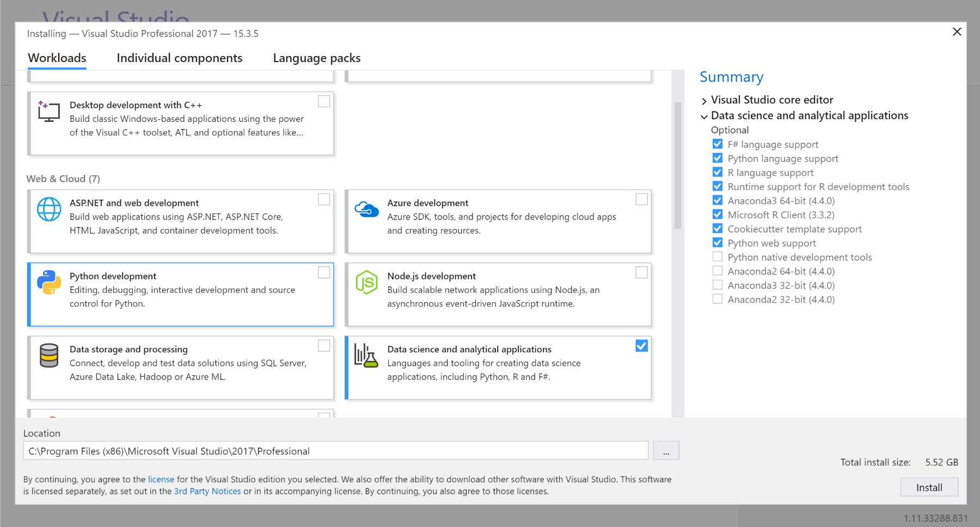Click the Node.js hexagon logo icon
This screenshot has width=980, height=527.
366,283
